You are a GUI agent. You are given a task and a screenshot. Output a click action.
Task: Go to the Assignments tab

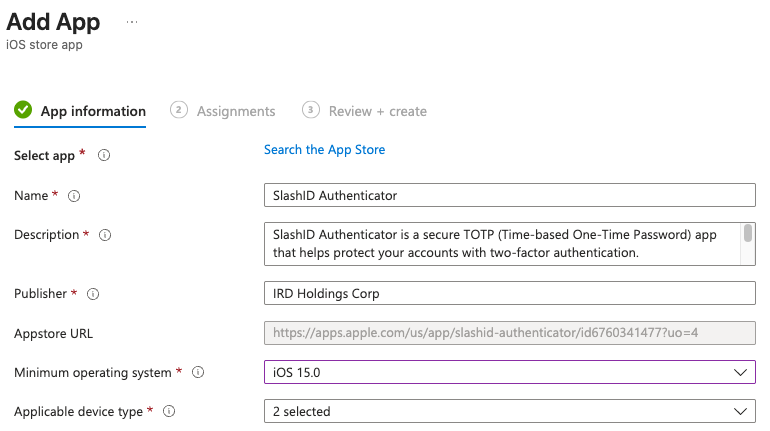[223, 112]
